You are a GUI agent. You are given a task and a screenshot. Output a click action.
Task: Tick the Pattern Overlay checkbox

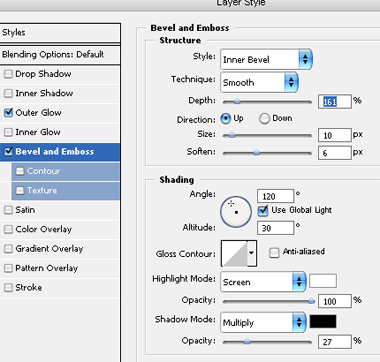8,268
